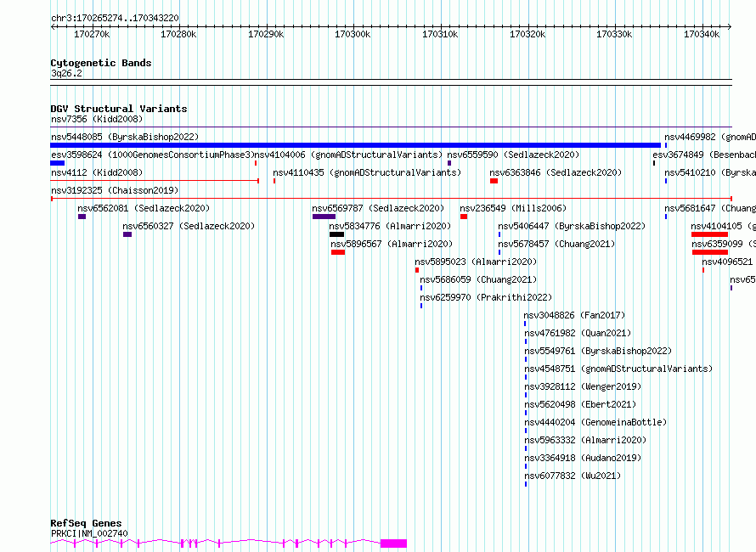Click nsv4761982 (Quan2021) label
The image size is (756, 552).
578,333
